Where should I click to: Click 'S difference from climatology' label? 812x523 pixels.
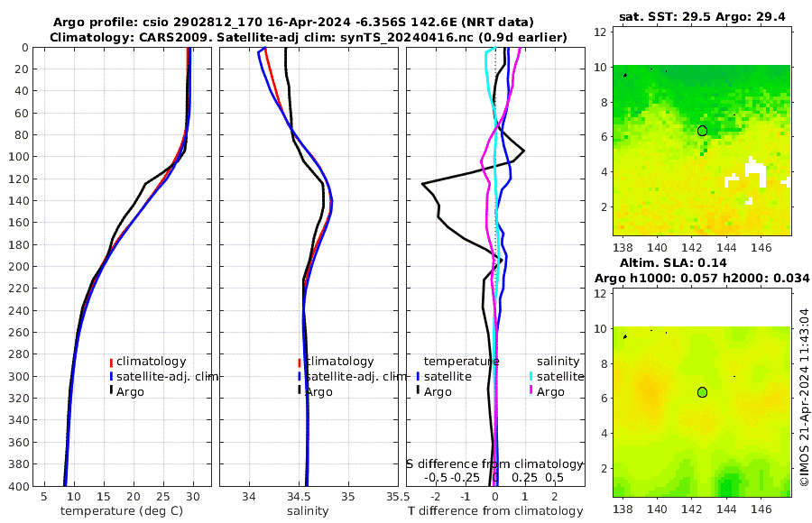pyautogui.click(x=494, y=464)
